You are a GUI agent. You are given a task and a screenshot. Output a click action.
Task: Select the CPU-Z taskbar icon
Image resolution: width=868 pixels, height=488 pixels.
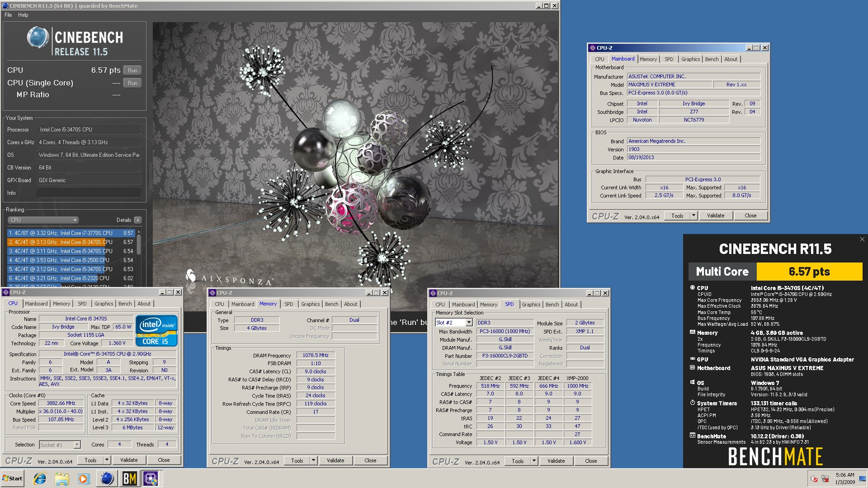click(151, 479)
